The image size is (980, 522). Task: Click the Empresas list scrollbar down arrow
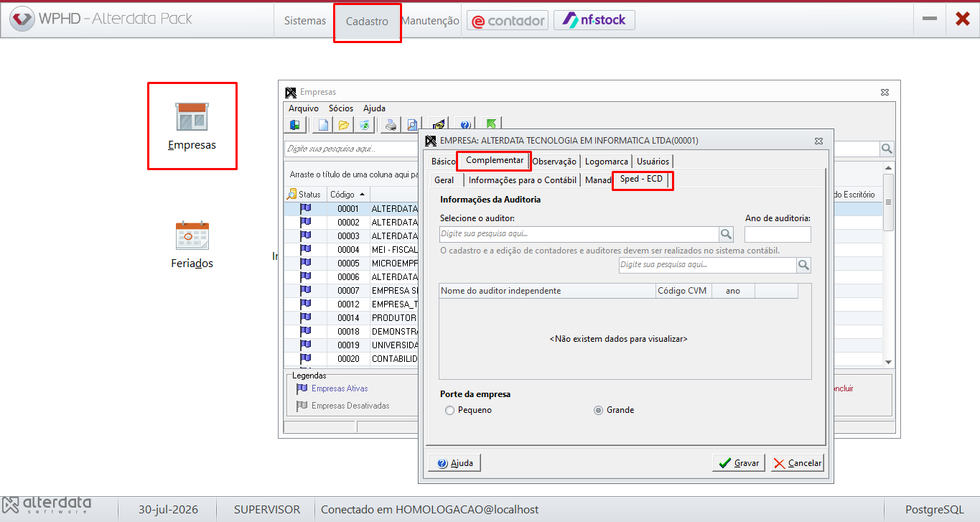click(888, 362)
